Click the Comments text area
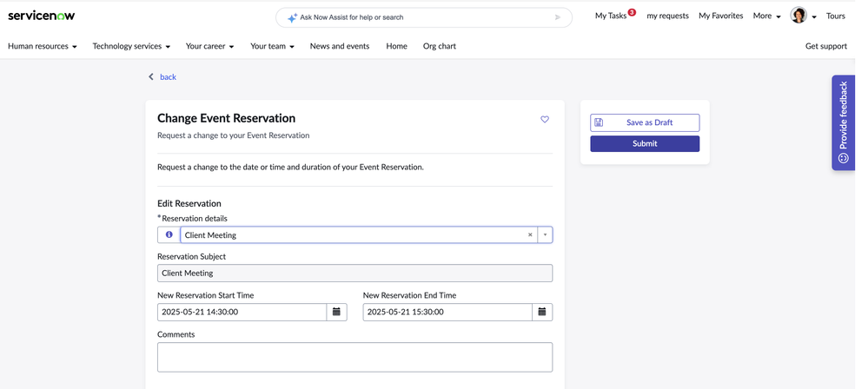 coord(354,357)
